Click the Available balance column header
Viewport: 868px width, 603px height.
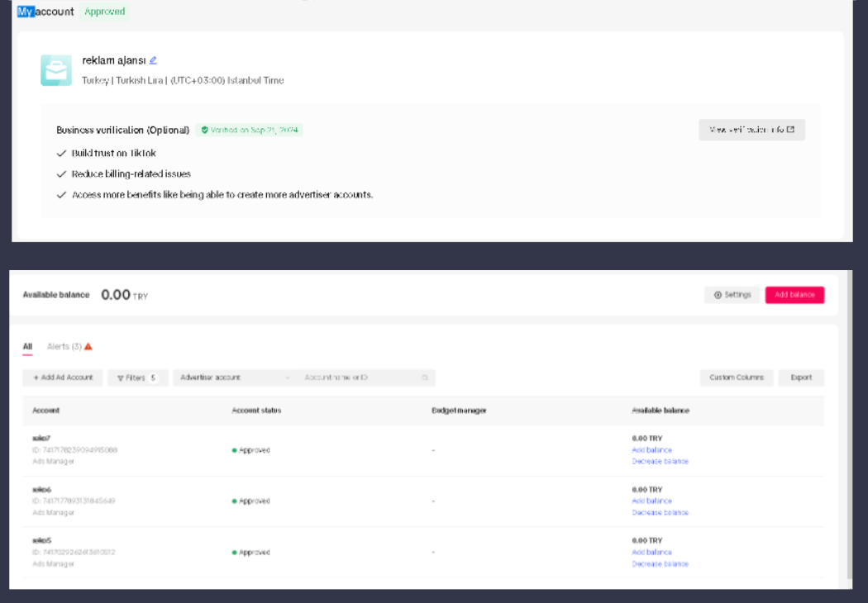pyautogui.click(x=661, y=411)
